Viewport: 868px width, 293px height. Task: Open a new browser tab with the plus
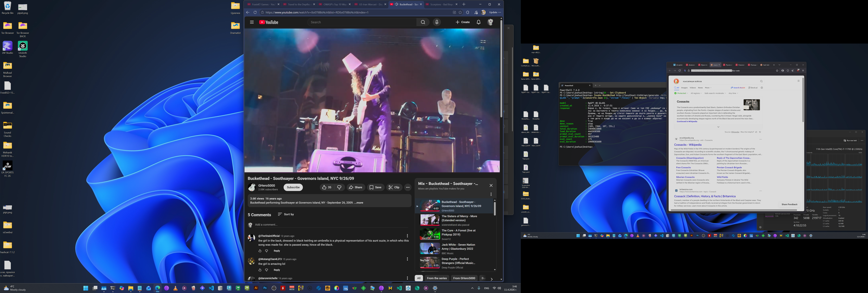coord(464,4)
